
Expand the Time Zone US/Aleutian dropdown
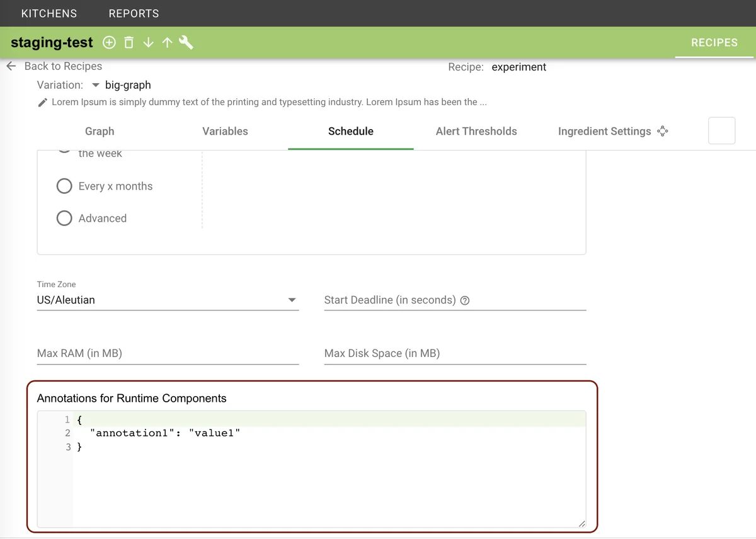click(291, 300)
